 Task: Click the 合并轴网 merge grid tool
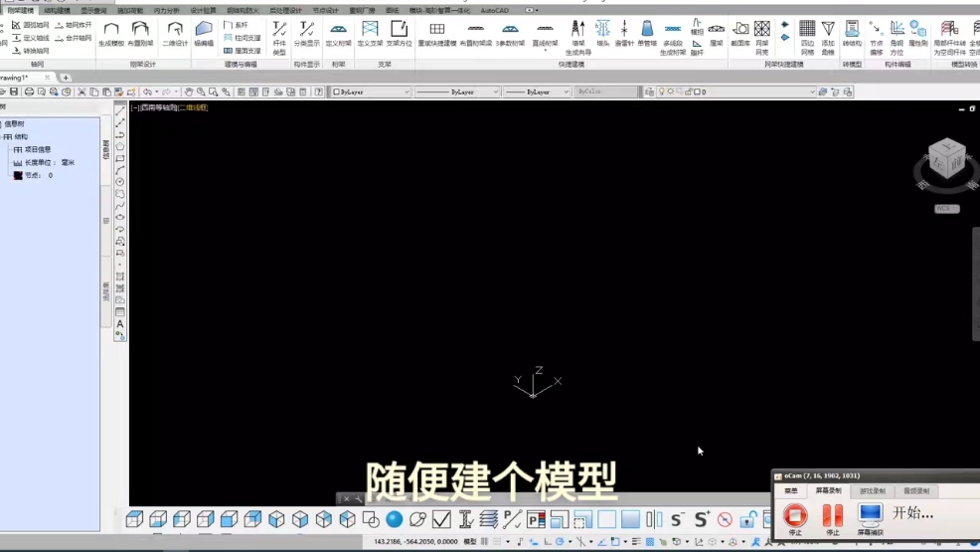coord(74,38)
